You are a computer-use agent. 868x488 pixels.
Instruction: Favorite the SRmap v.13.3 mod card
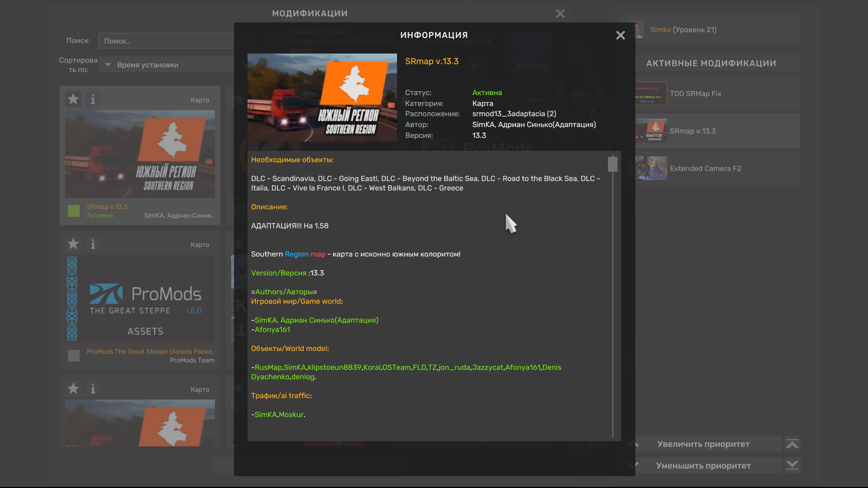[73, 99]
